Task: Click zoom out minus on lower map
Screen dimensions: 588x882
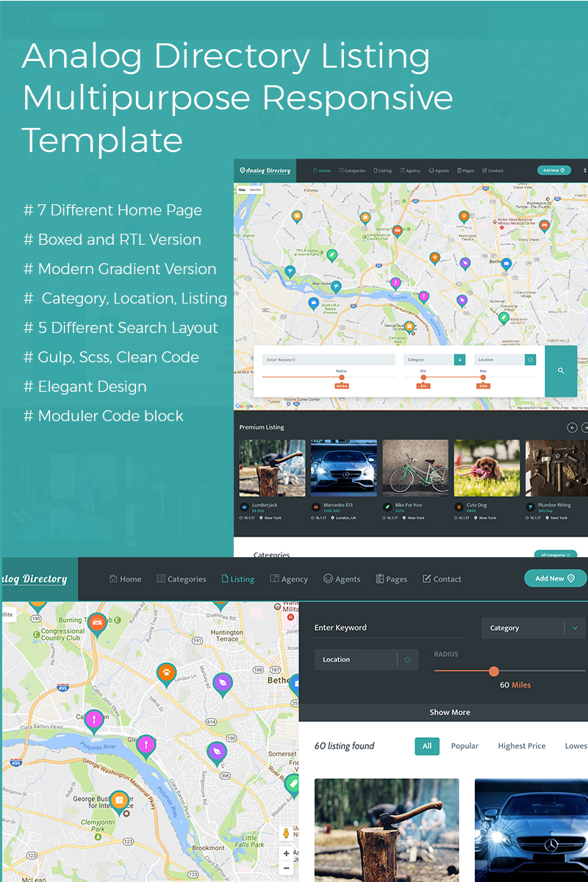Action: tap(287, 868)
